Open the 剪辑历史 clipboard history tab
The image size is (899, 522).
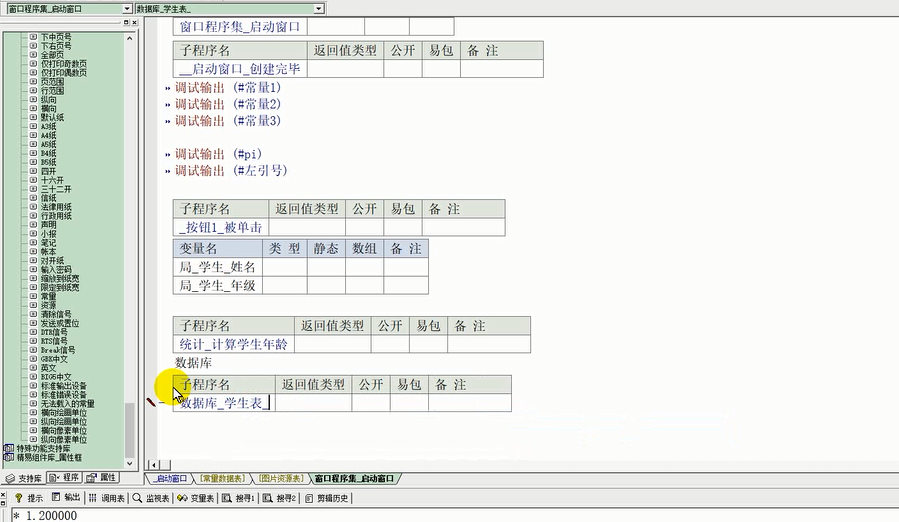(x=327, y=497)
